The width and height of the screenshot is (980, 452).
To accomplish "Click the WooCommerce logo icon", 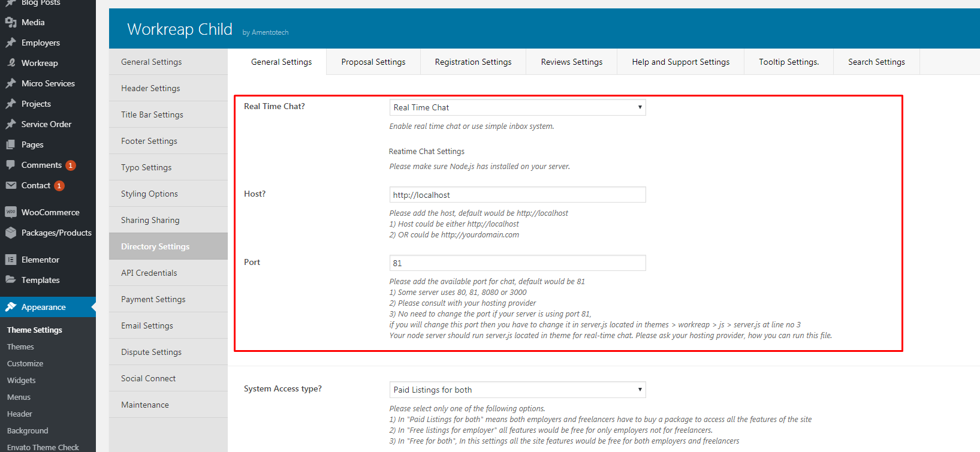I will [x=11, y=212].
